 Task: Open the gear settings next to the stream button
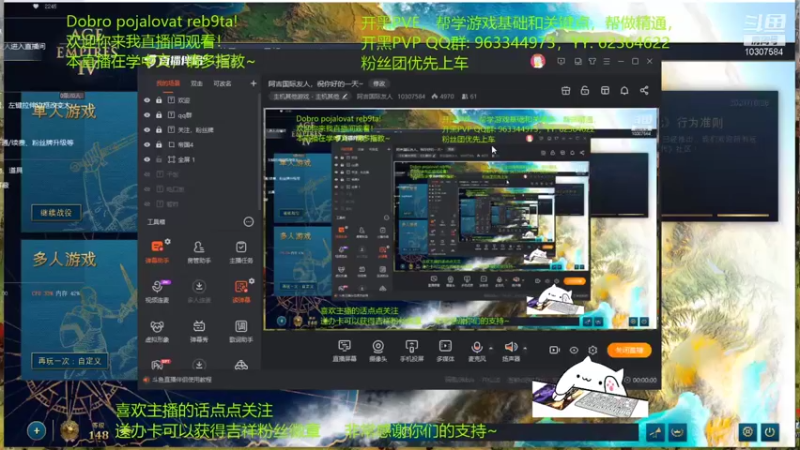[592, 350]
